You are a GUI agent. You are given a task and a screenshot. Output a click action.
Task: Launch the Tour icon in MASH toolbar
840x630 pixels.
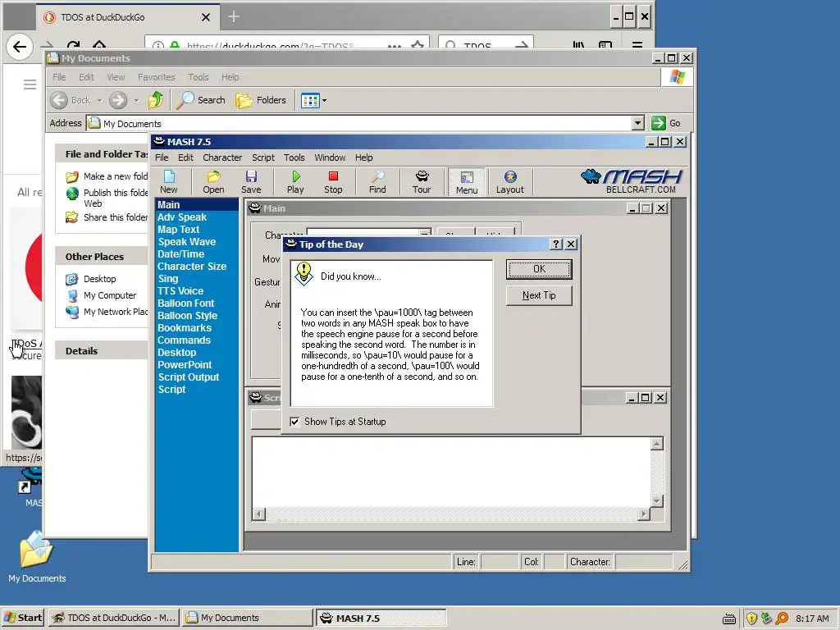tap(422, 181)
